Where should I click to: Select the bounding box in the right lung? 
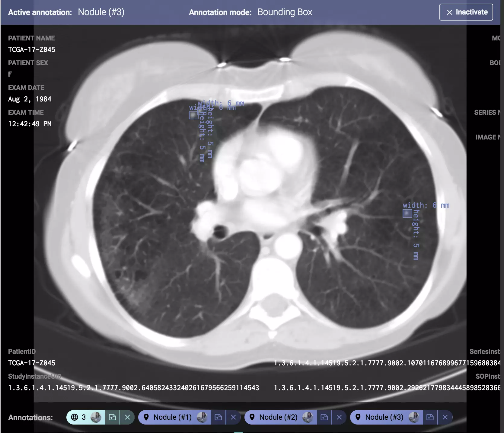(407, 213)
